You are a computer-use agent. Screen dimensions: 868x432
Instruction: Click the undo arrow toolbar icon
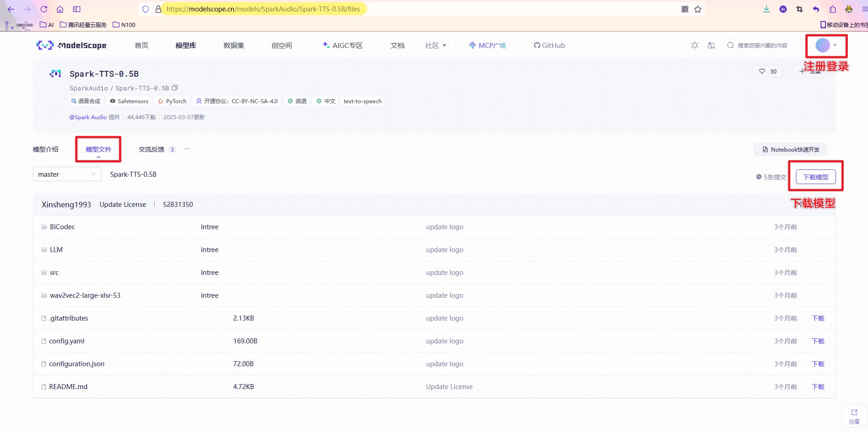pyautogui.click(x=816, y=9)
